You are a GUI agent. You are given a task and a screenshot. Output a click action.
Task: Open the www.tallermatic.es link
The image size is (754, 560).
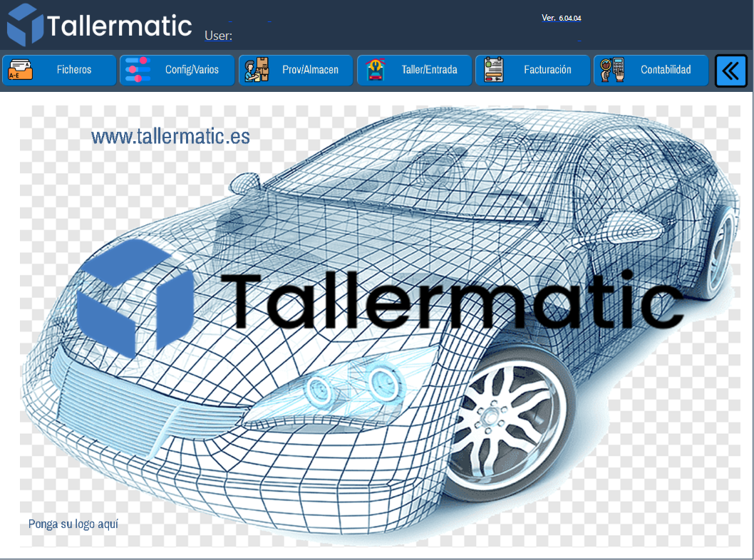coord(170,137)
